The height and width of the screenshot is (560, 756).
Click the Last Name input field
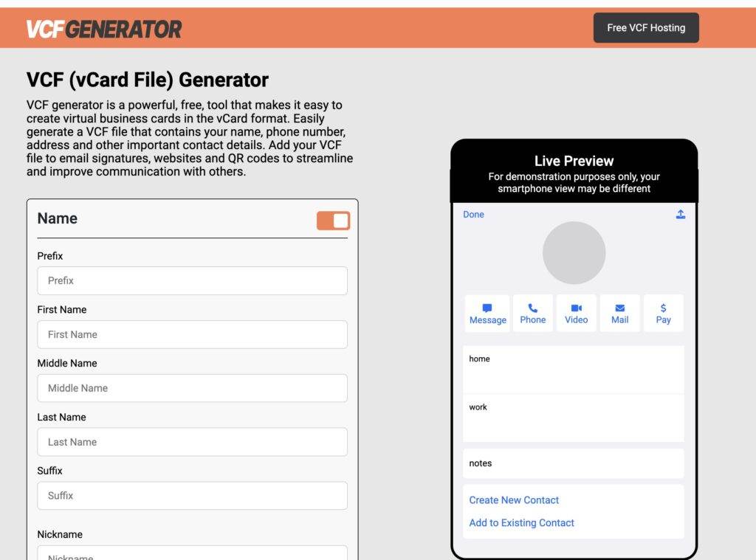[x=192, y=443]
